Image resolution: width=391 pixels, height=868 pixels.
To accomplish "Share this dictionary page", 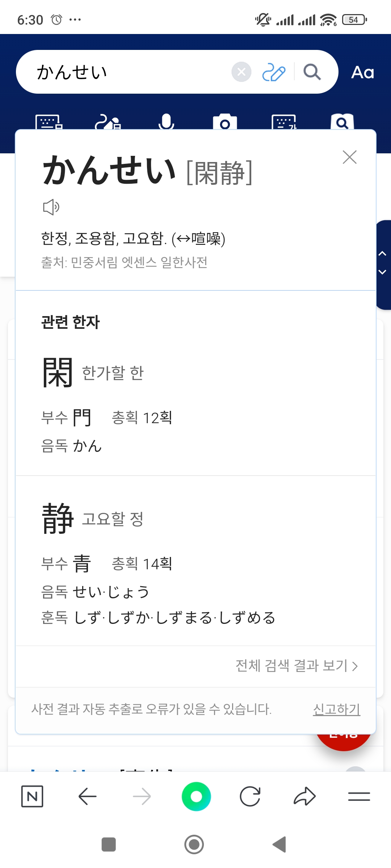I will (x=304, y=796).
